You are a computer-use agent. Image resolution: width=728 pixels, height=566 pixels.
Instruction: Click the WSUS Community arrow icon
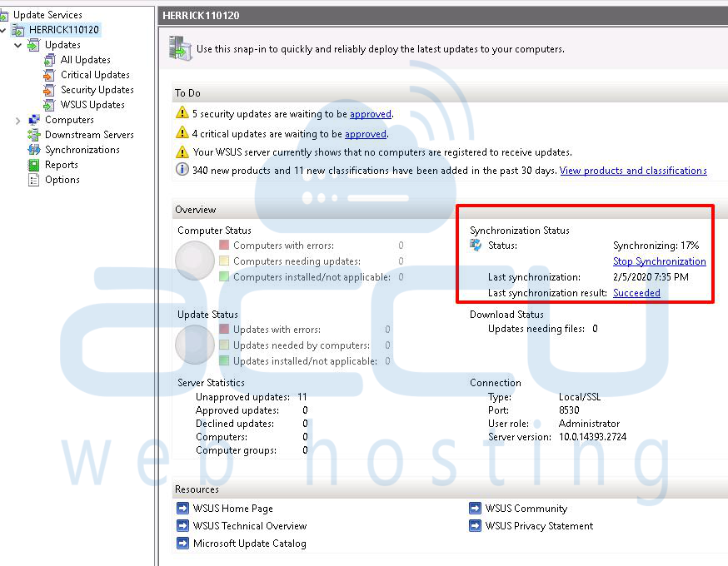pos(475,509)
